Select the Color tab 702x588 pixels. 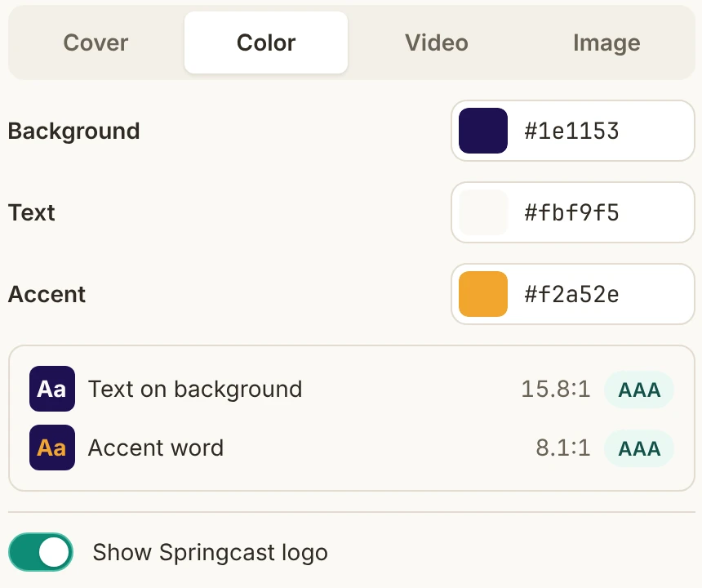(266, 42)
